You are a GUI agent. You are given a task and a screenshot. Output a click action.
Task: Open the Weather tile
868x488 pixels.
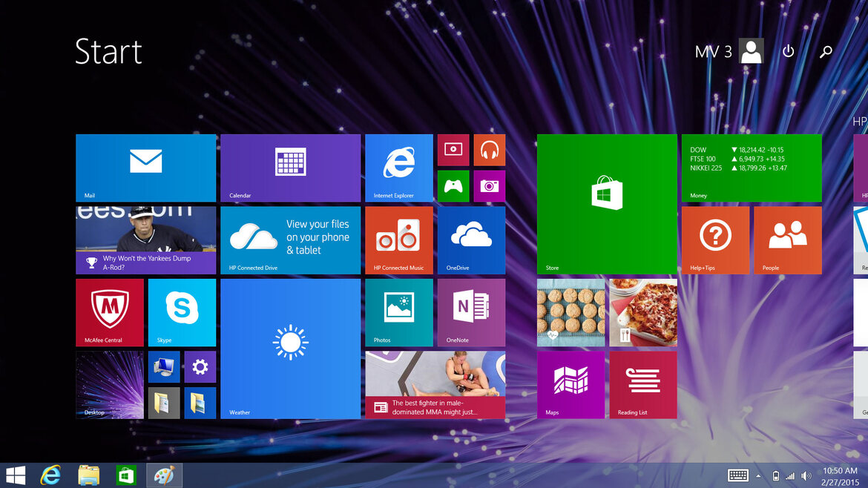click(x=291, y=349)
